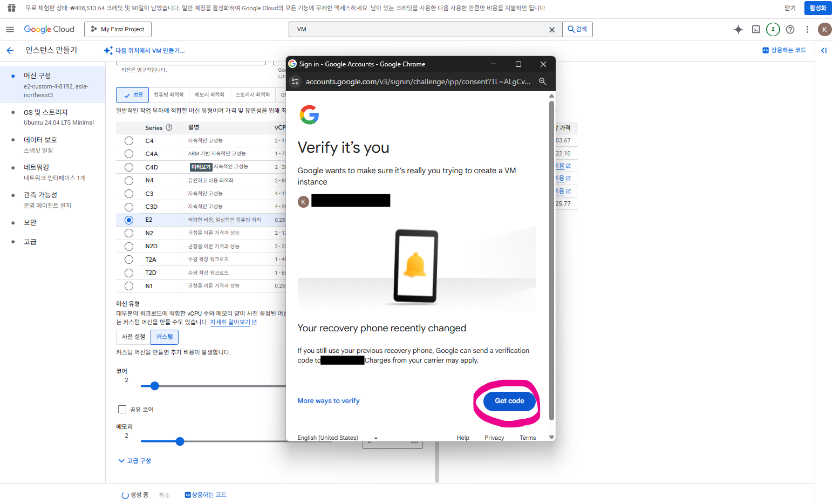Viewport: 833px width, 504px height.
Task: Open the 머신 구성 section
Action: tap(53, 85)
